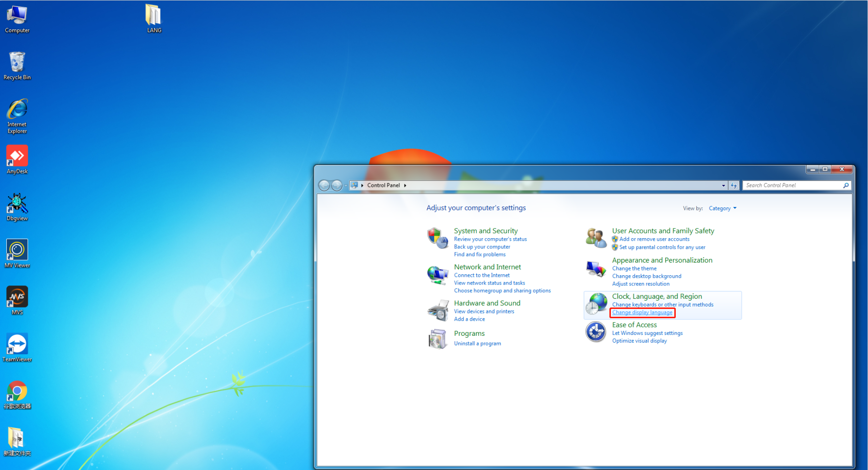The height and width of the screenshot is (470, 868).
Task: Click the Network and Internet globe icon
Action: click(437, 275)
